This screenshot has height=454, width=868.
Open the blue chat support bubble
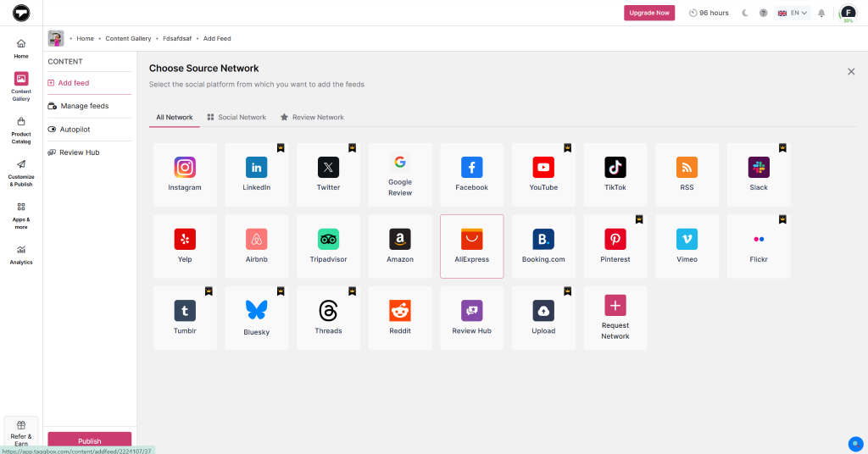(856, 444)
